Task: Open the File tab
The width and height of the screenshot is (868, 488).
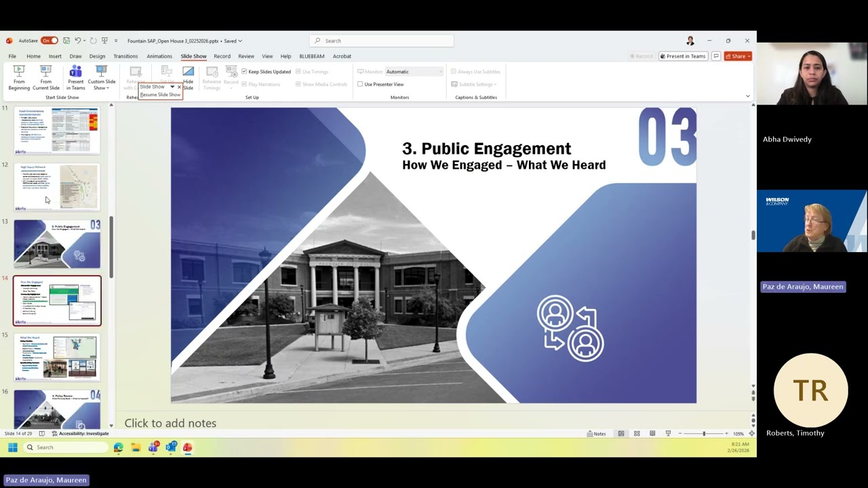Action: pyautogui.click(x=12, y=56)
